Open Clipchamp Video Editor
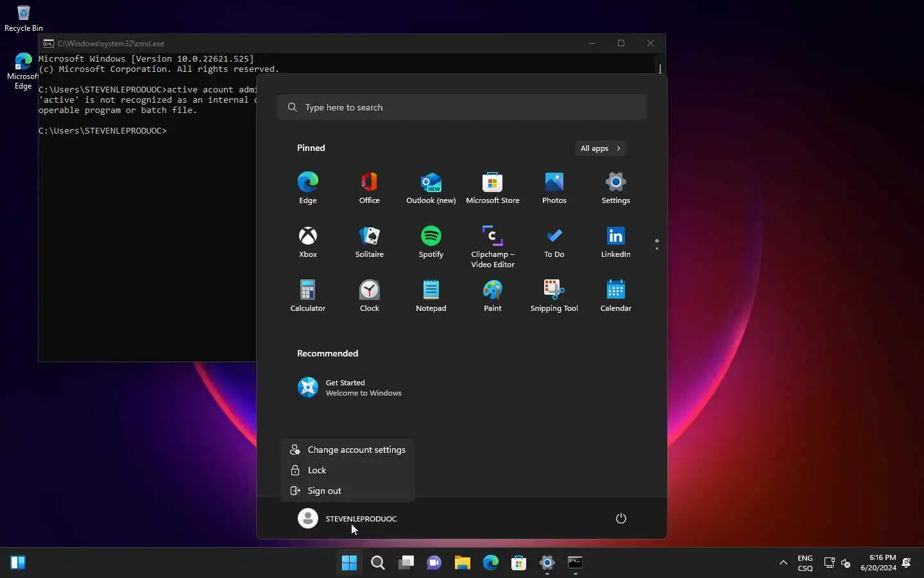Viewport: 924px width, 578px height. 493,247
